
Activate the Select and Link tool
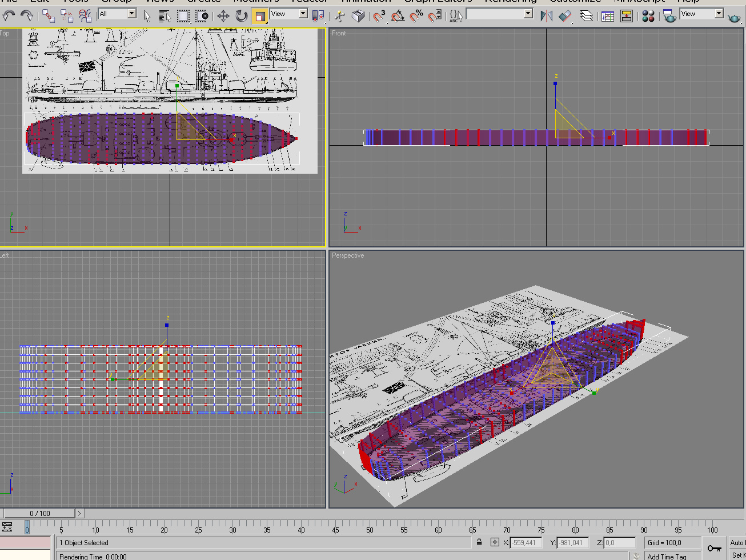point(49,15)
